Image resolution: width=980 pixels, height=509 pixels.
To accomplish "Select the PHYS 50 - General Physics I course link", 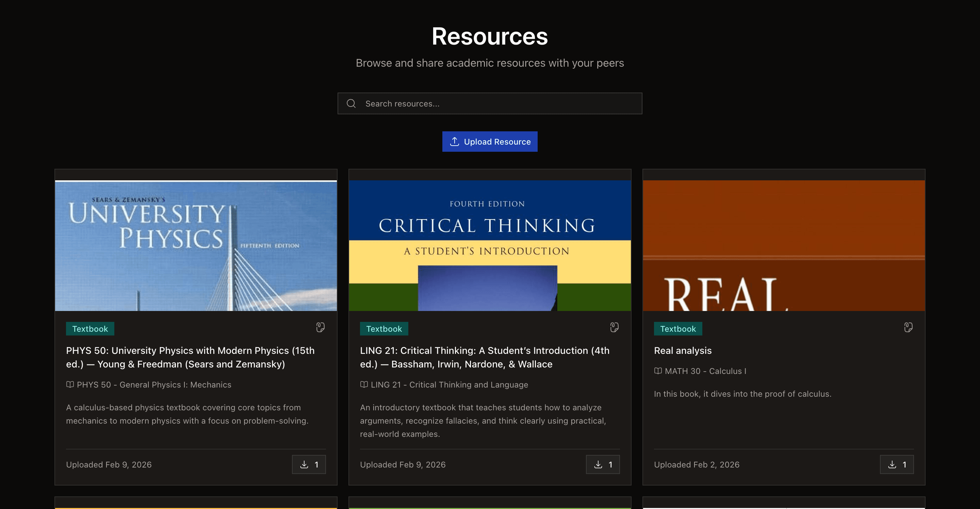I will pyautogui.click(x=154, y=384).
